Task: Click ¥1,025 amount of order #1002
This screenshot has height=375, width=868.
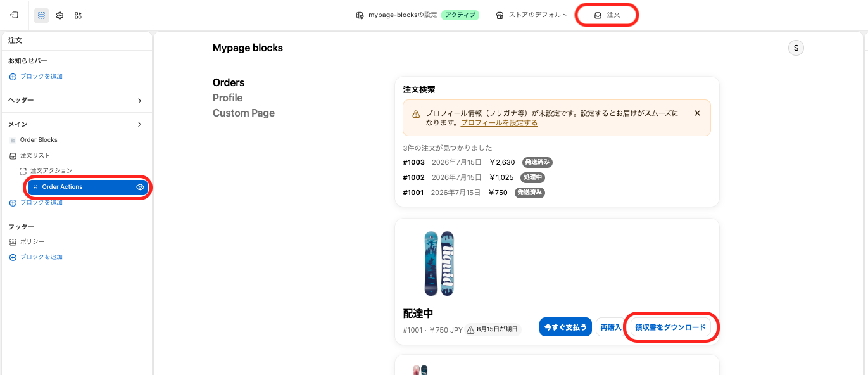Action: point(501,177)
